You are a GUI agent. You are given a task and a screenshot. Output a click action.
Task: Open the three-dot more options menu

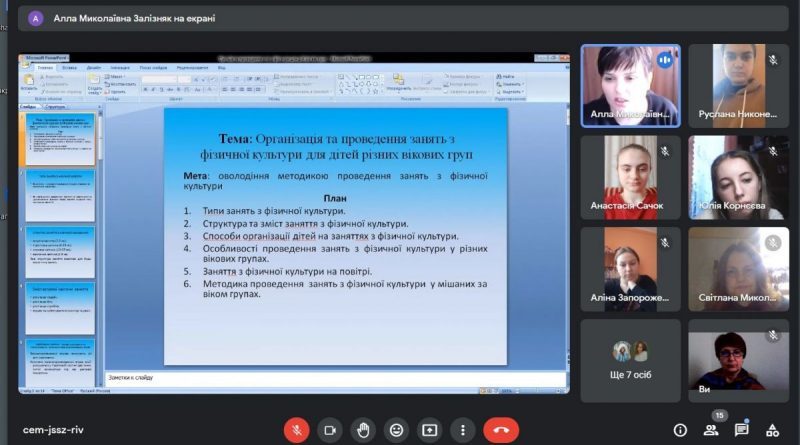(463, 430)
